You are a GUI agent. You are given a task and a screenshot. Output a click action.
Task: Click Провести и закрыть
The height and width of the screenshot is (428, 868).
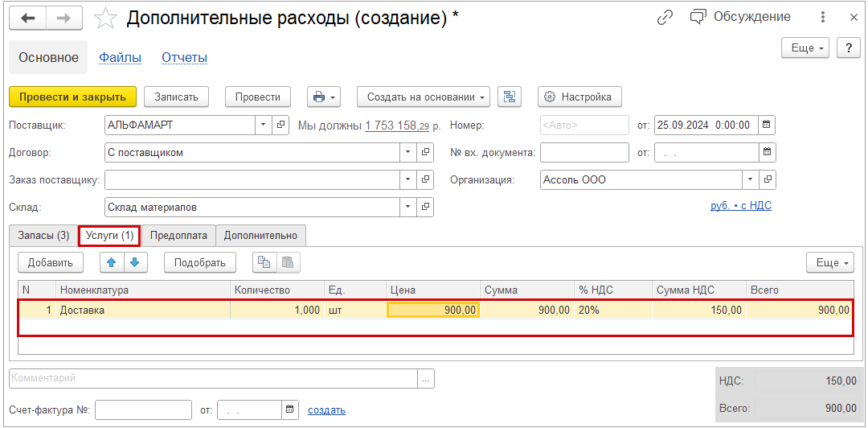(72, 97)
